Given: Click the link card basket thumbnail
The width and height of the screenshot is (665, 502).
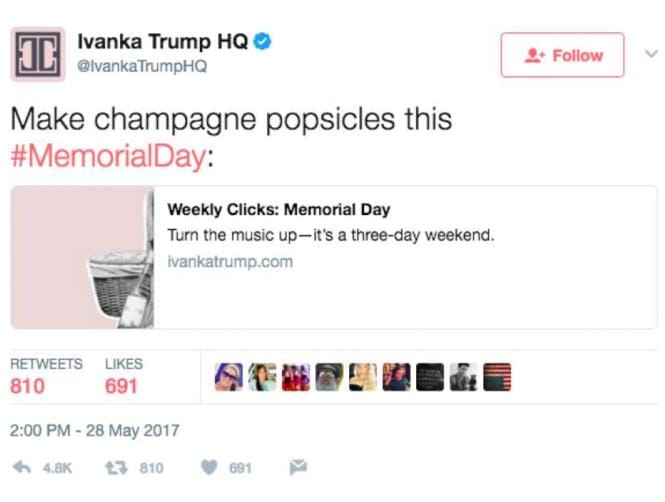Looking at the screenshot, I should (x=82, y=258).
